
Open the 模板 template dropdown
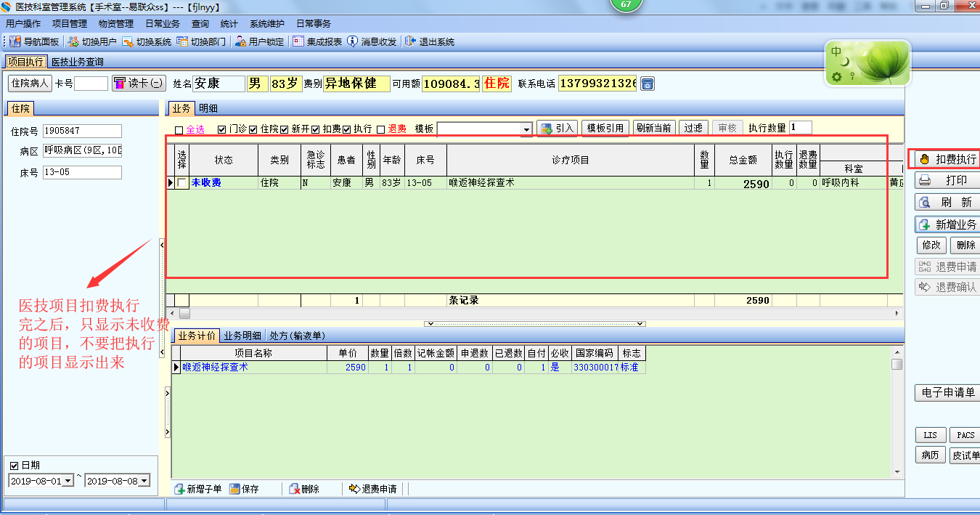[x=527, y=129]
